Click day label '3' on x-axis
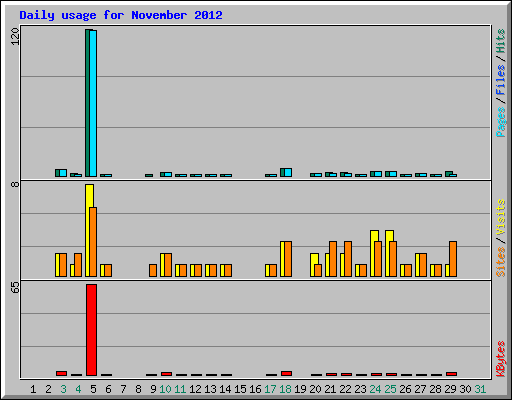Viewport: 512px width, 400px height. 63,389
